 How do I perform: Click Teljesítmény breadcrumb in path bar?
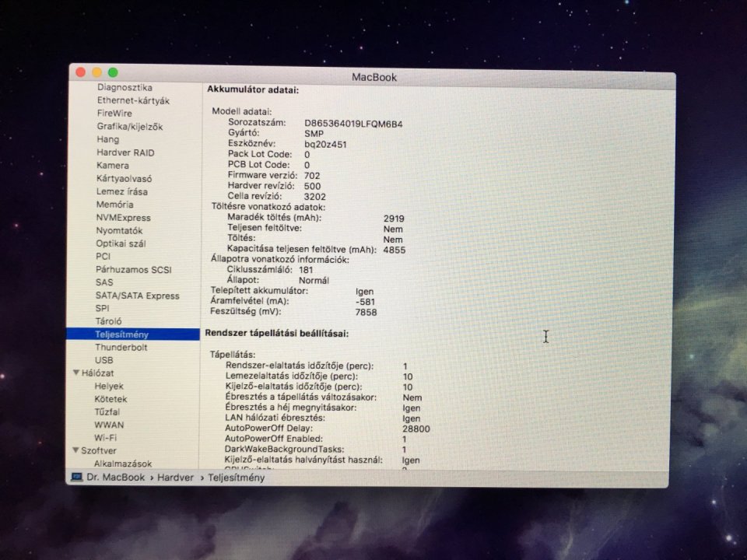pyautogui.click(x=236, y=478)
